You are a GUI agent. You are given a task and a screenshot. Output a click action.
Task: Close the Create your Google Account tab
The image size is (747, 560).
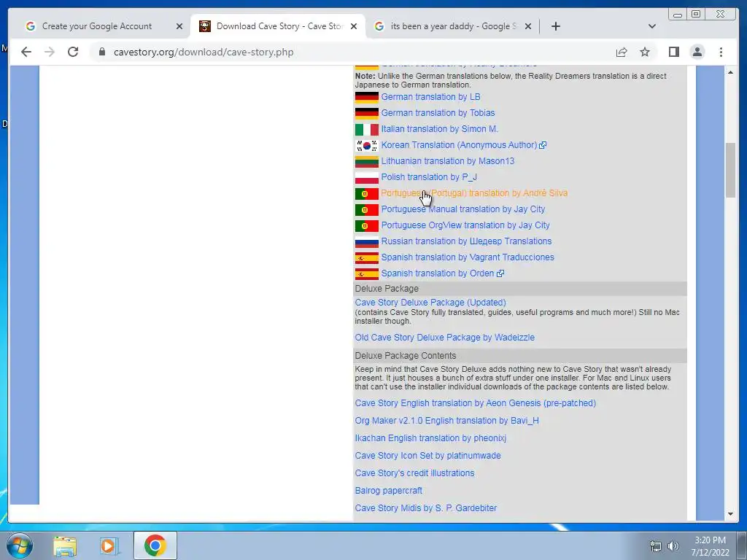[x=179, y=26]
